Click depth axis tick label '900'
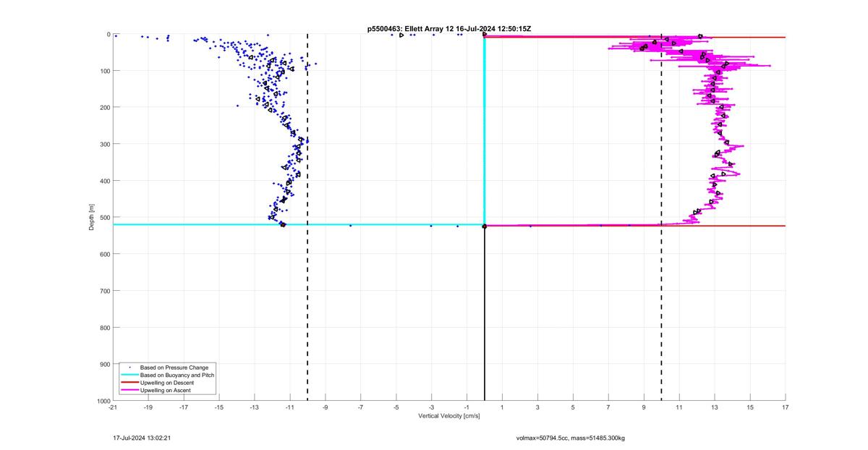Screen dimensions: 868x450 click(x=105, y=364)
